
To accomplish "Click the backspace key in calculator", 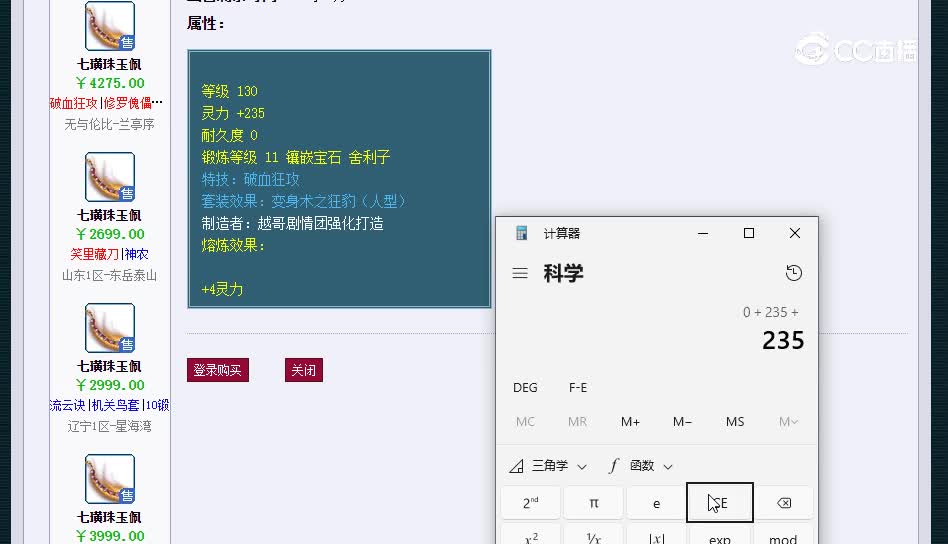I will point(784,503).
